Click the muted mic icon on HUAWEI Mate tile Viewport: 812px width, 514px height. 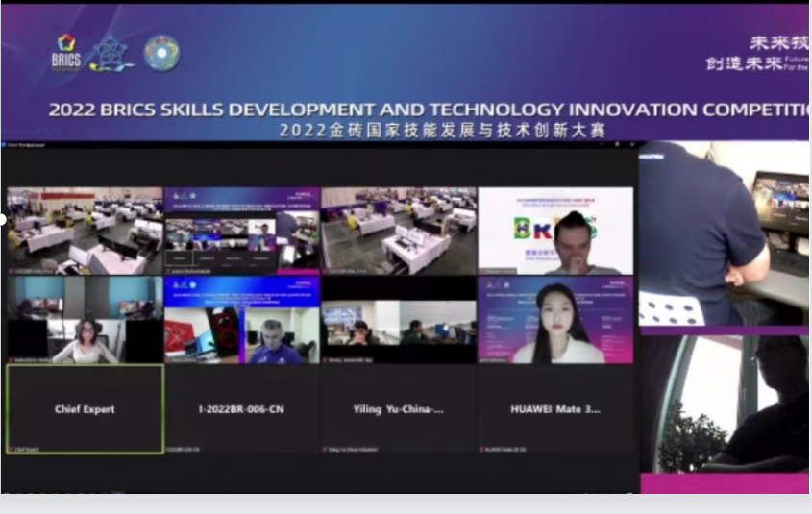[x=483, y=449]
